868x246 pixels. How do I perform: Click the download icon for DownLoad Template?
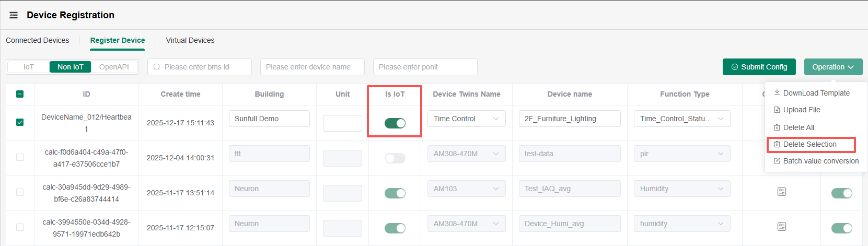pos(777,93)
